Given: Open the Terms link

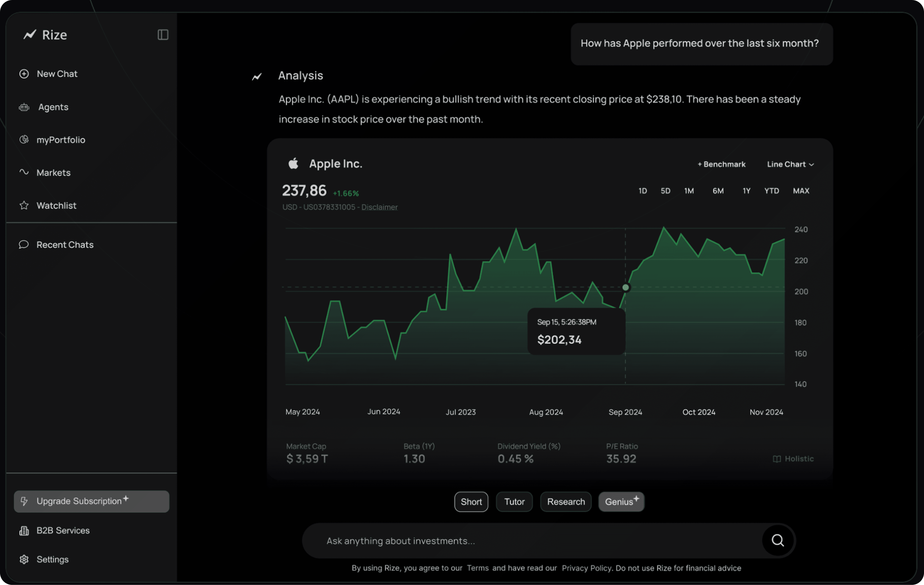Looking at the screenshot, I should [478, 568].
